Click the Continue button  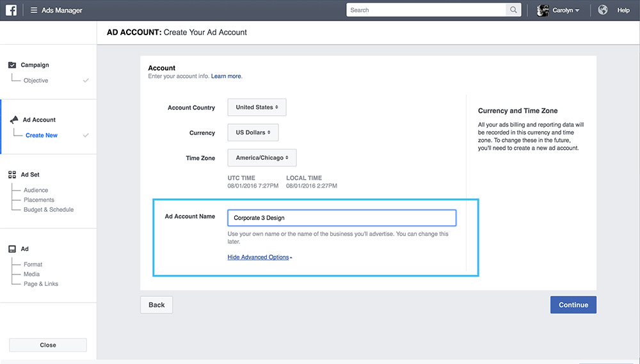(573, 305)
